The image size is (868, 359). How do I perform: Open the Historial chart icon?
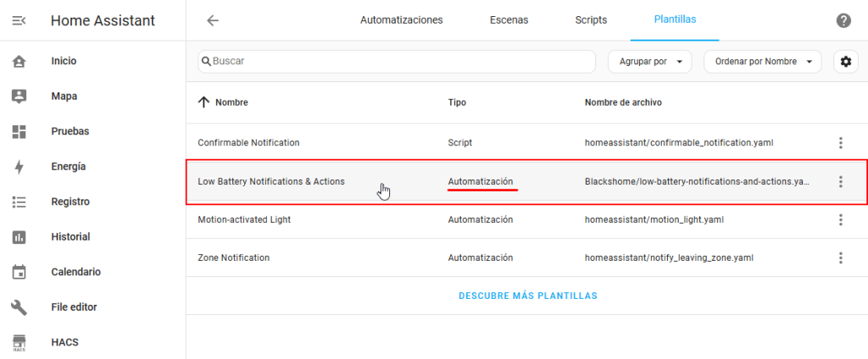19,237
